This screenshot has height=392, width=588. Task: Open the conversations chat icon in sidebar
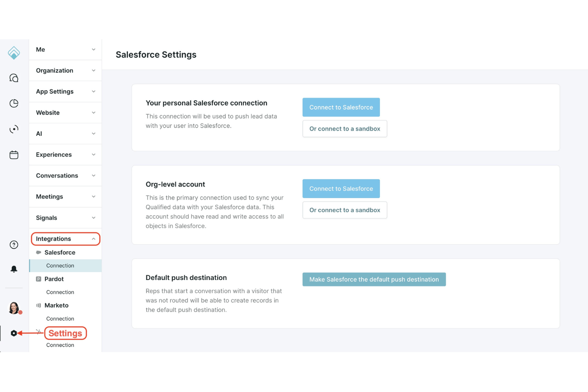click(14, 78)
